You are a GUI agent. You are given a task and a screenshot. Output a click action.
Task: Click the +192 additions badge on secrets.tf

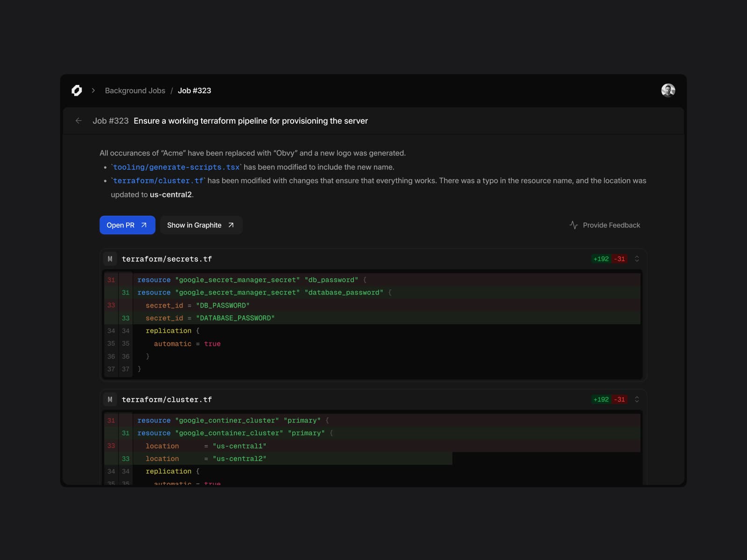[601, 259]
